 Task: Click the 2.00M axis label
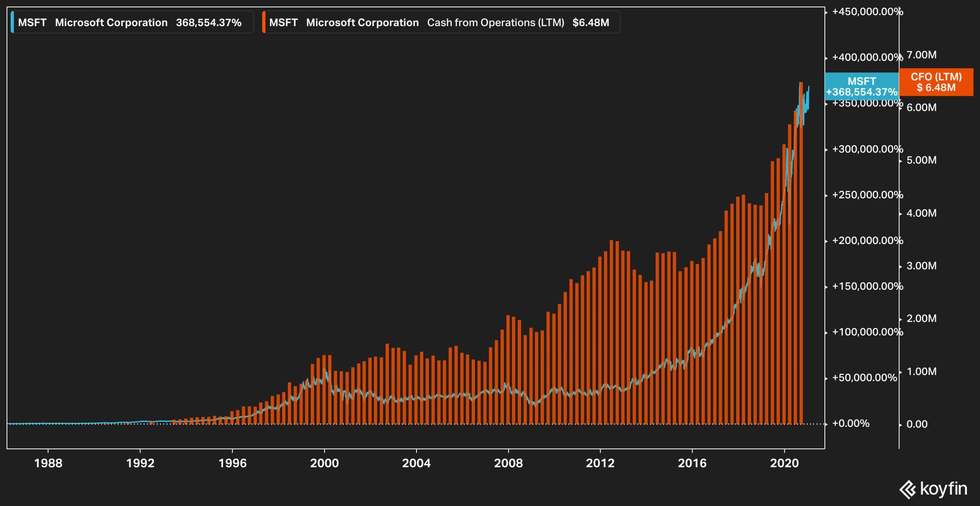tap(922, 318)
